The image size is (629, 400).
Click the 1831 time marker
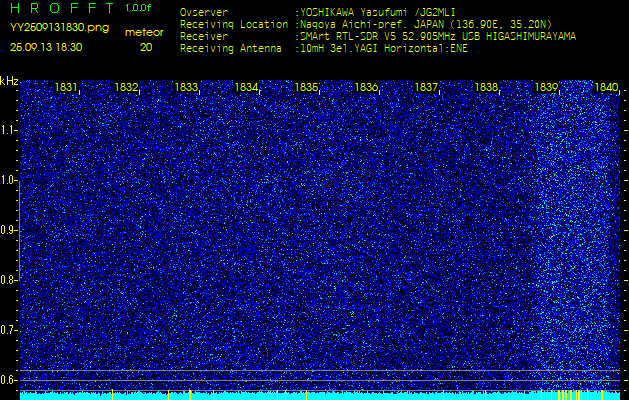(66, 88)
